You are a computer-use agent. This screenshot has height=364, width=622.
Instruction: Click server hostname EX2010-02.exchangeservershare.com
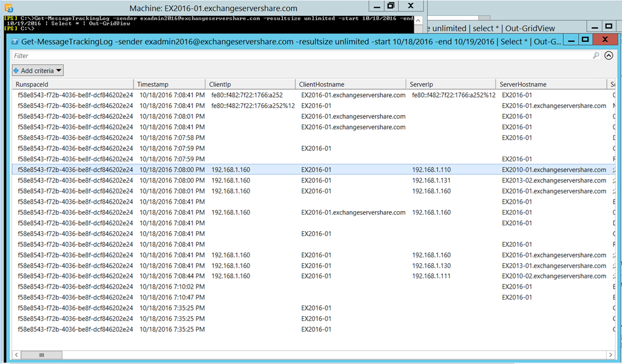(x=554, y=276)
